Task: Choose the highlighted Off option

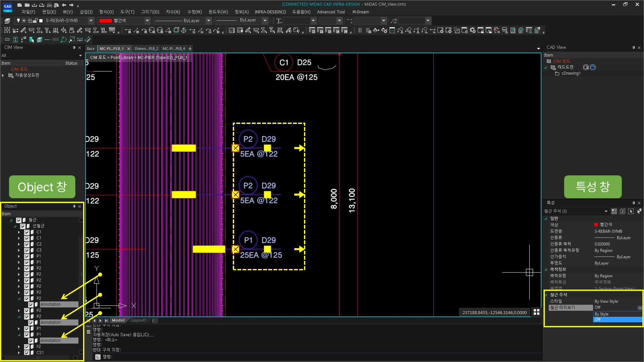Action: pos(617,320)
